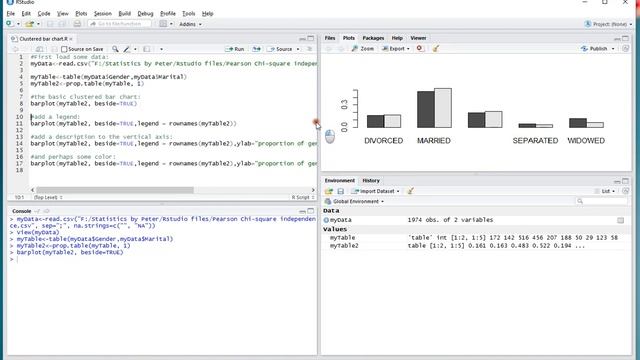Screen dimensions: 640x360
Task: Close the Clustered bar chart.R tab
Action: 71,39
